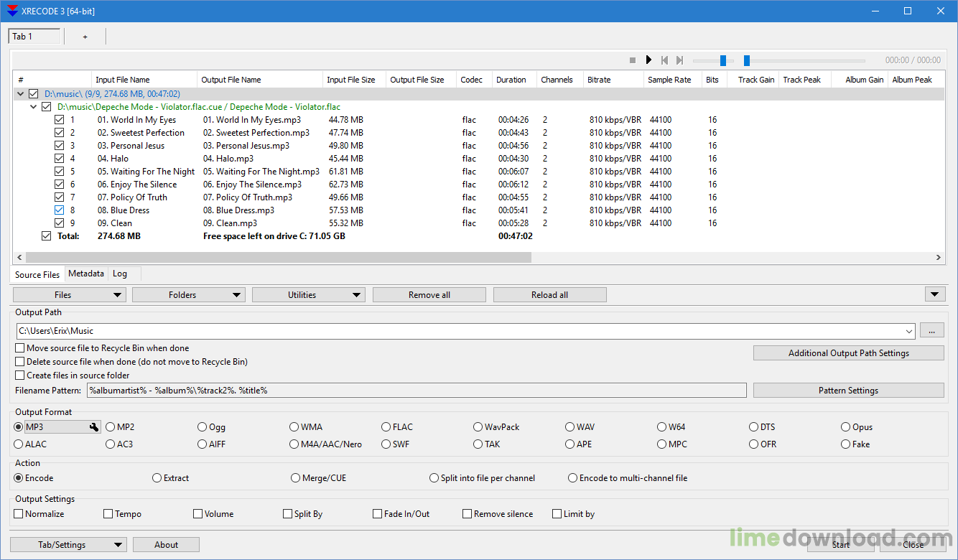Check Create files in source folder
This screenshot has height=560, width=958.
point(20,375)
